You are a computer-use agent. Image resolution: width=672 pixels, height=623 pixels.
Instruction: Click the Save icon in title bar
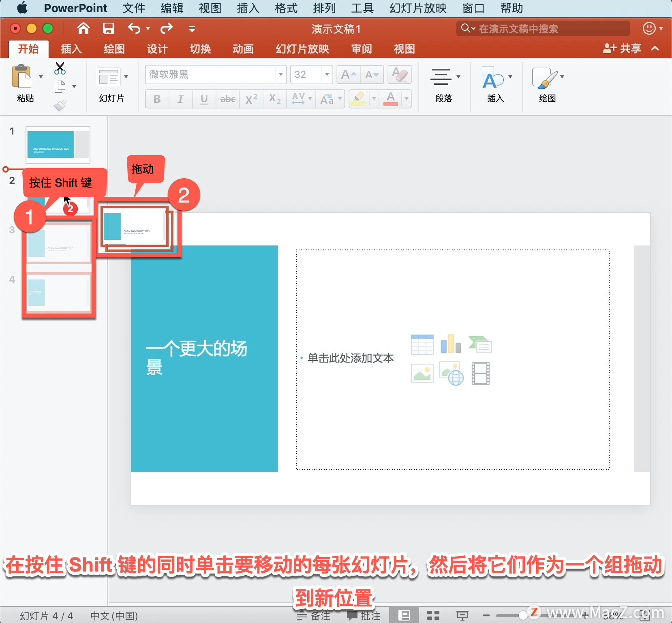click(108, 28)
